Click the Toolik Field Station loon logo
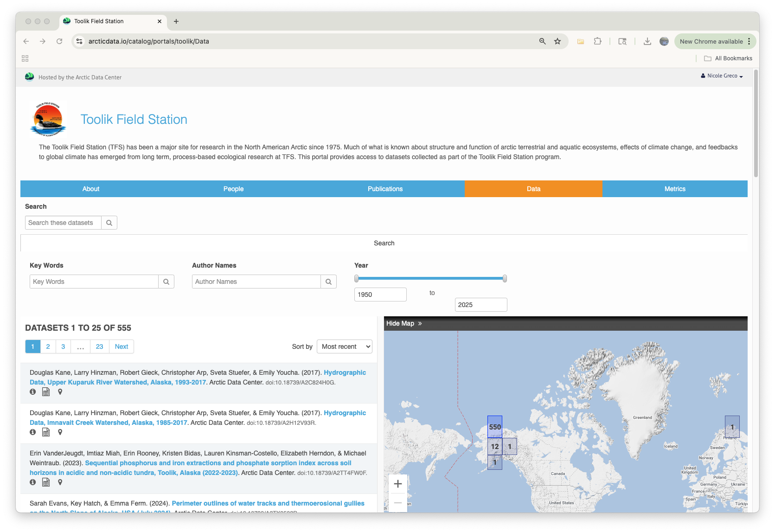The image size is (775, 532). [x=48, y=119]
